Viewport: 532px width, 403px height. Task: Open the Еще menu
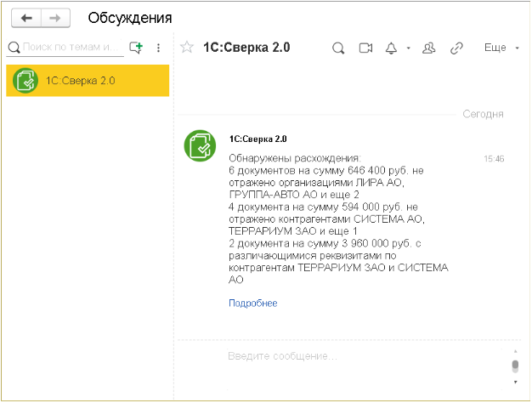coord(501,48)
